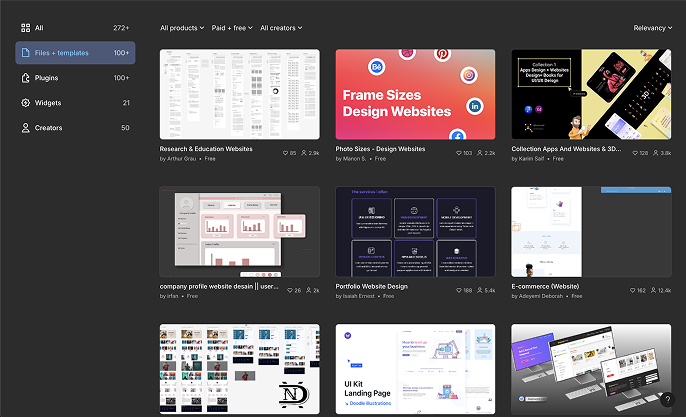Open company profile website desain thumbnail
Viewport: 686px width, 417px height.
tap(240, 232)
